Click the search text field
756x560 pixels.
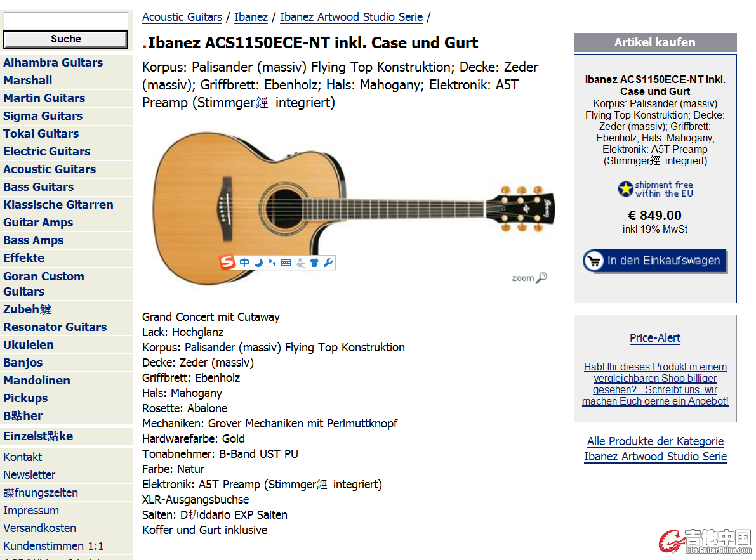tap(65, 21)
